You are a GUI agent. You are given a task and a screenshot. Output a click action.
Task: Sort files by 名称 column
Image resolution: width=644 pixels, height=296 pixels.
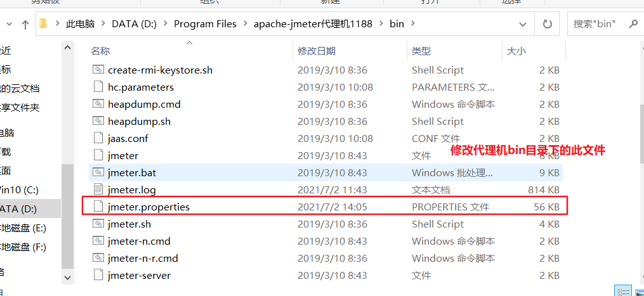[x=100, y=51]
